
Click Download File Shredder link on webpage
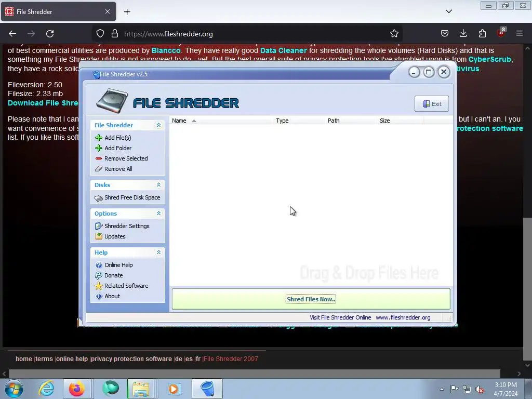pos(43,103)
